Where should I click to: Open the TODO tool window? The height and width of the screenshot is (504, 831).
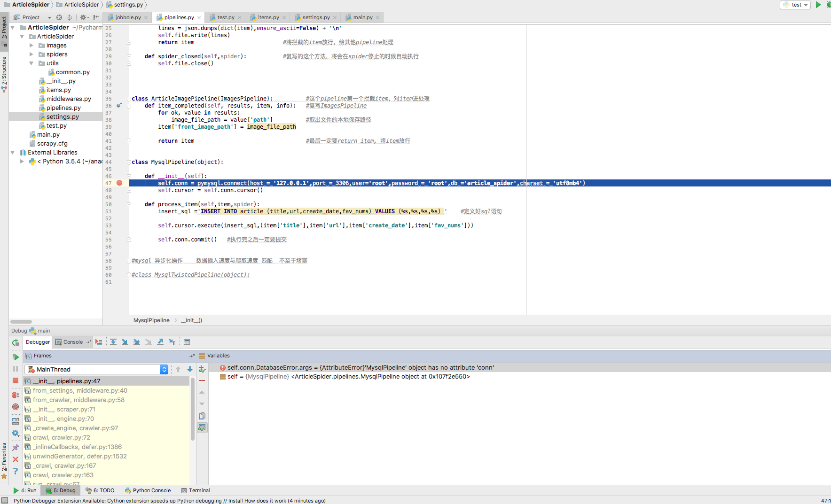[x=100, y=490]
